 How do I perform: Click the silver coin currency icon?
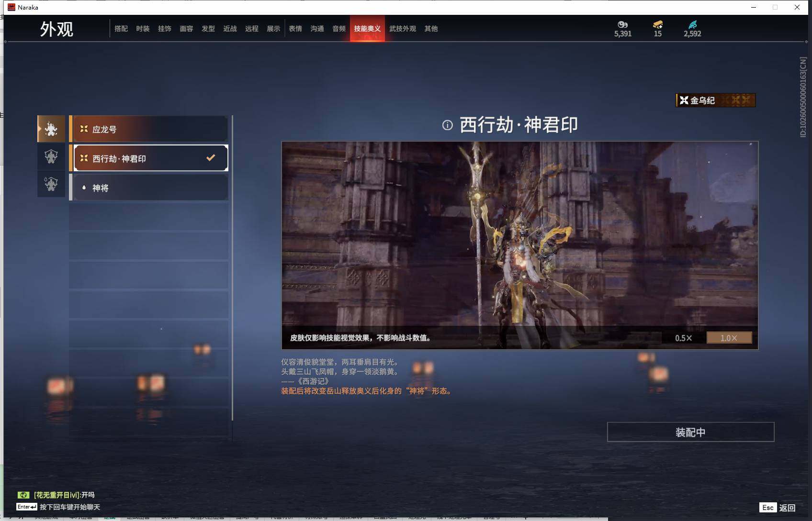point(622,24)
